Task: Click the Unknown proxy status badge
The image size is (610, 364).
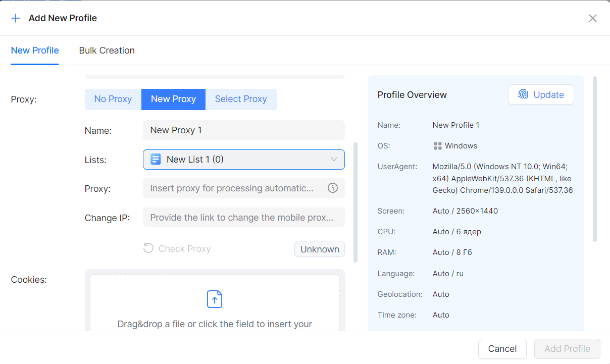Action: coord(320,249)
